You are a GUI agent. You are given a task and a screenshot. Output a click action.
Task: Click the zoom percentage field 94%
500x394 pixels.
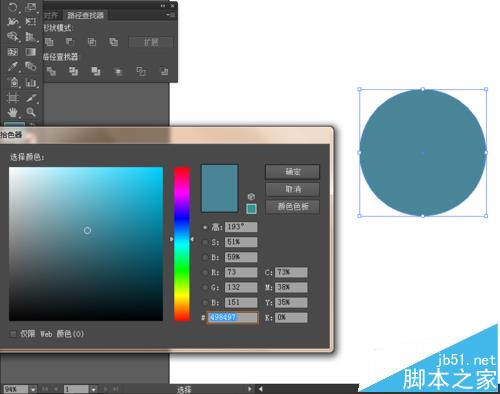point(15,389)
